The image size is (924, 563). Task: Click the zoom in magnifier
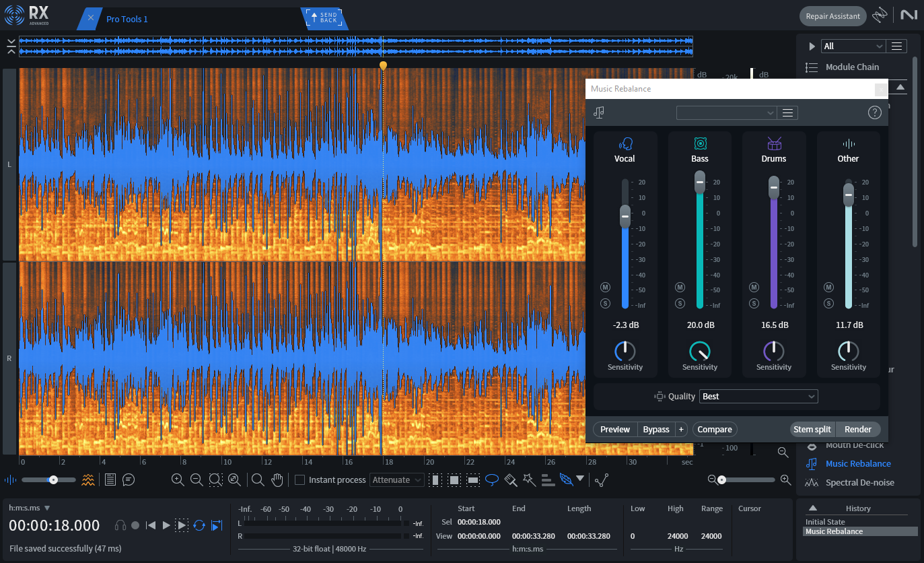(x=178, y=479)
